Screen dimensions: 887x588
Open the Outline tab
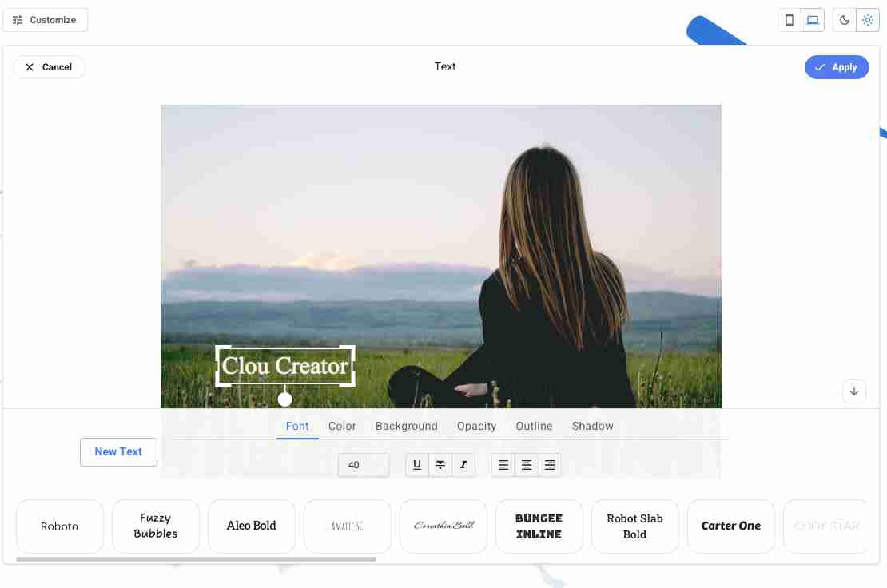534,426
